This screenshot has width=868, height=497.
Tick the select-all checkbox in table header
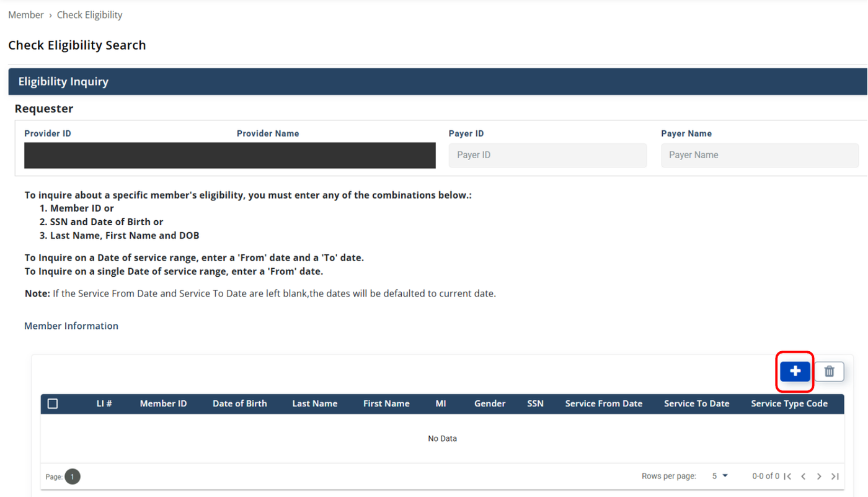[x=53, y=403]
